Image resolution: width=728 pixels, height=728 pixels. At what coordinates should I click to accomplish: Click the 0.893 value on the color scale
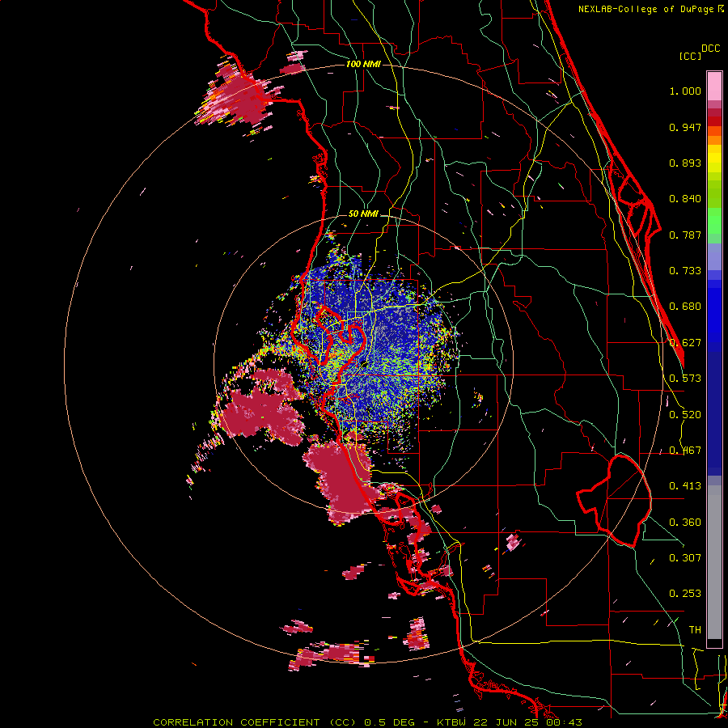[685, 163]
